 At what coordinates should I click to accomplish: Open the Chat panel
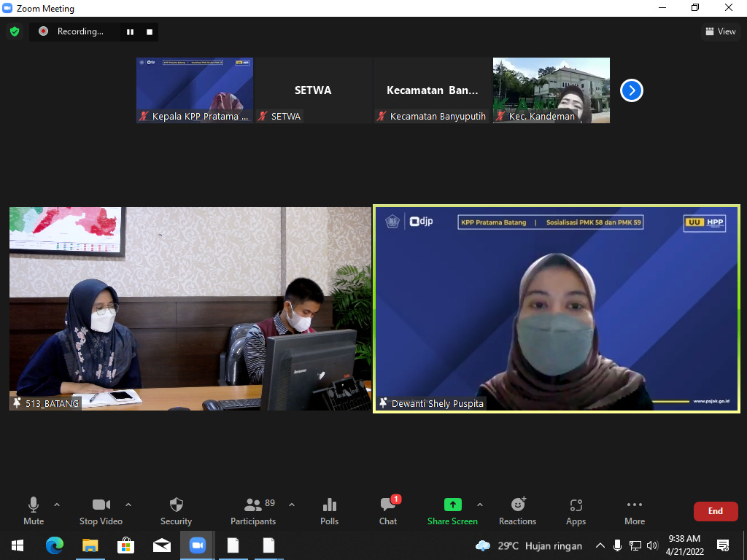pyautogui.click(x=388, y=511)
